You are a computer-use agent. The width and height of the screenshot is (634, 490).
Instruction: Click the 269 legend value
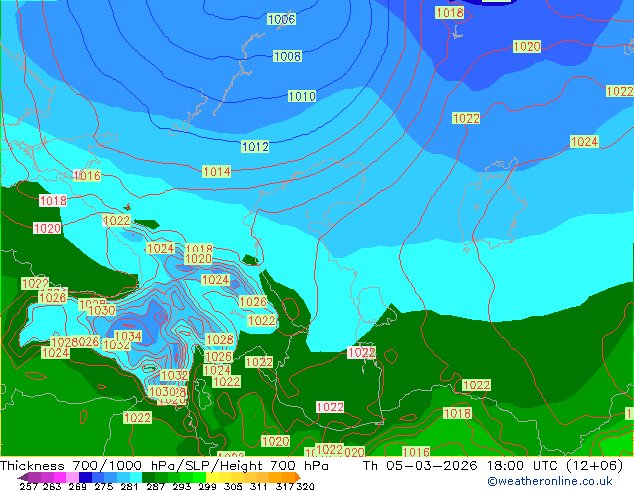[x=78, y=486]
